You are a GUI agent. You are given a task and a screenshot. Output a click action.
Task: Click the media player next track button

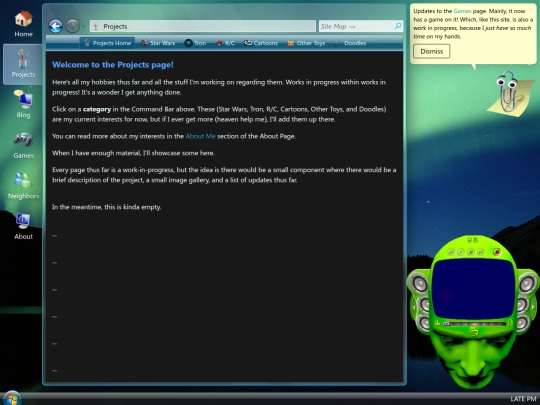click(x=480, y=252)
